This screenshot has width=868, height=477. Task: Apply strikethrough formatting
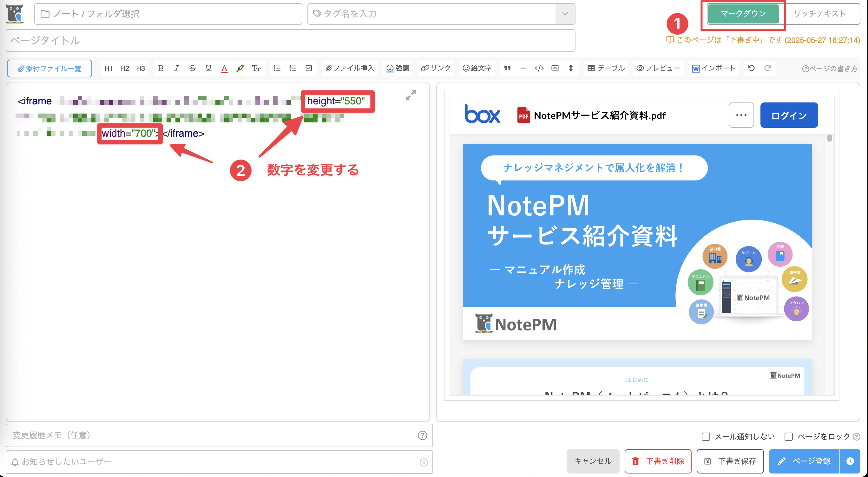click(x=192, y=69)
